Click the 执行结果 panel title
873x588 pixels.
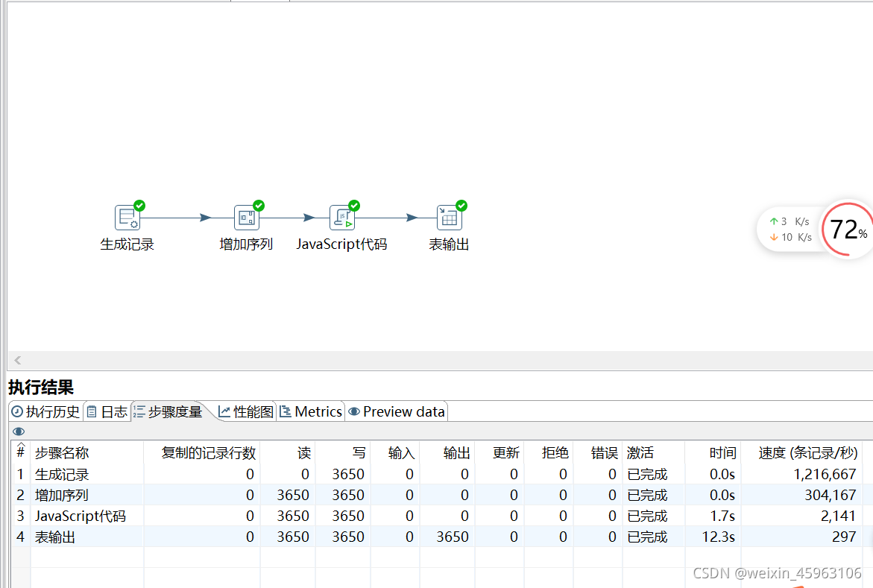[x=41, y=387]
